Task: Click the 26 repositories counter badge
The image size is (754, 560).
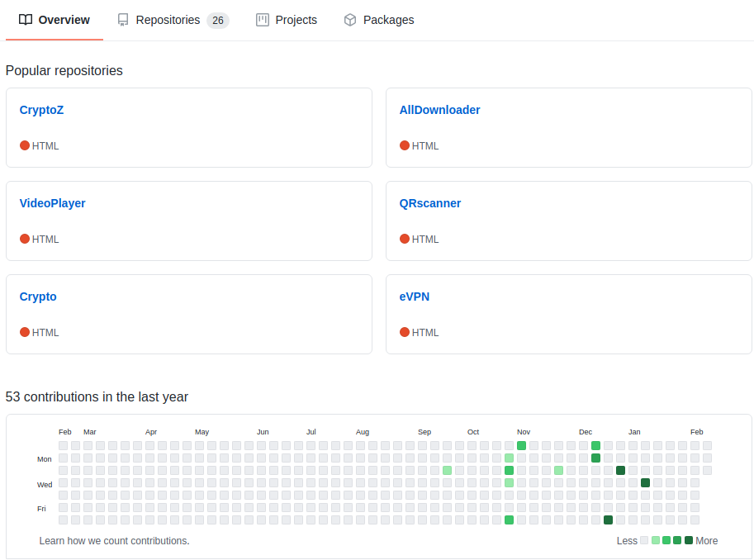Action: (218, 20)
